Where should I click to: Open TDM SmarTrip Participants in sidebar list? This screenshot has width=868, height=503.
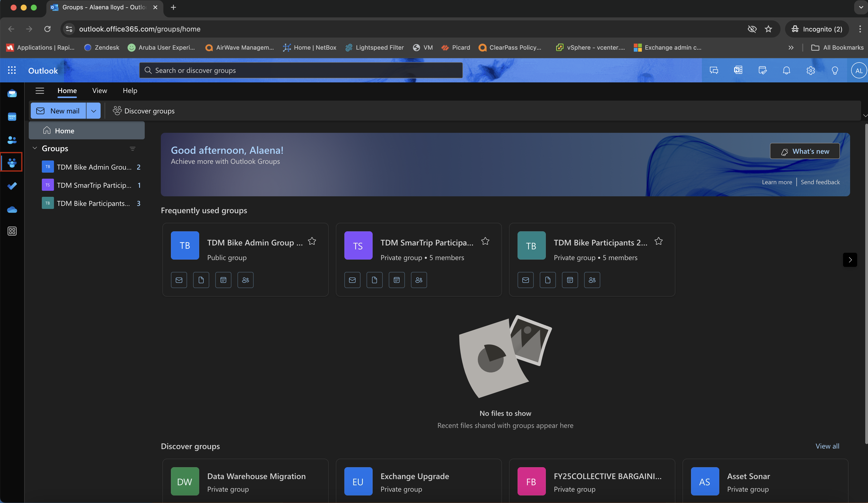tap(91, 185)
